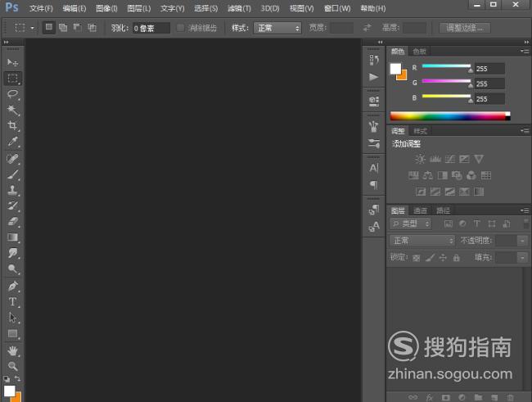
Task: Select the Brush tool
Action: point(13,174)
